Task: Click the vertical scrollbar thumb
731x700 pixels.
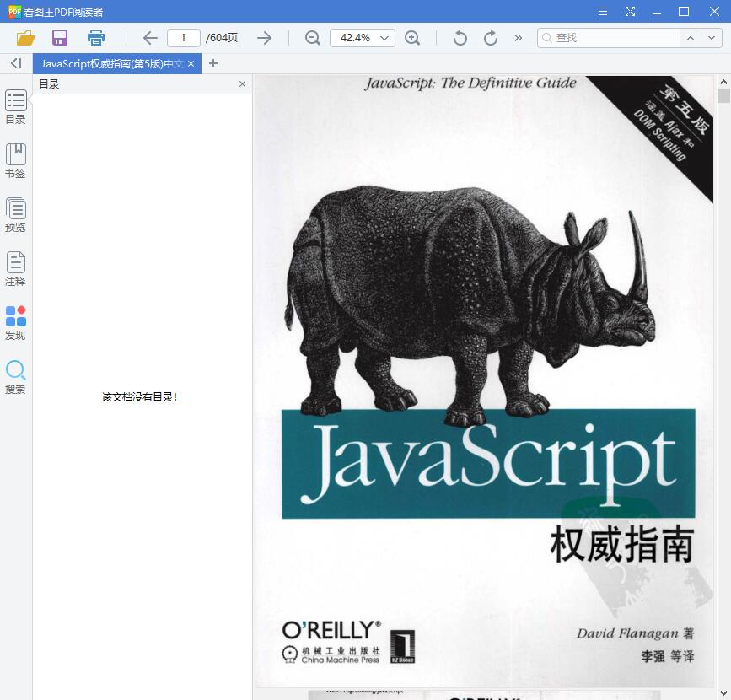Action: [x=723, y=95]
